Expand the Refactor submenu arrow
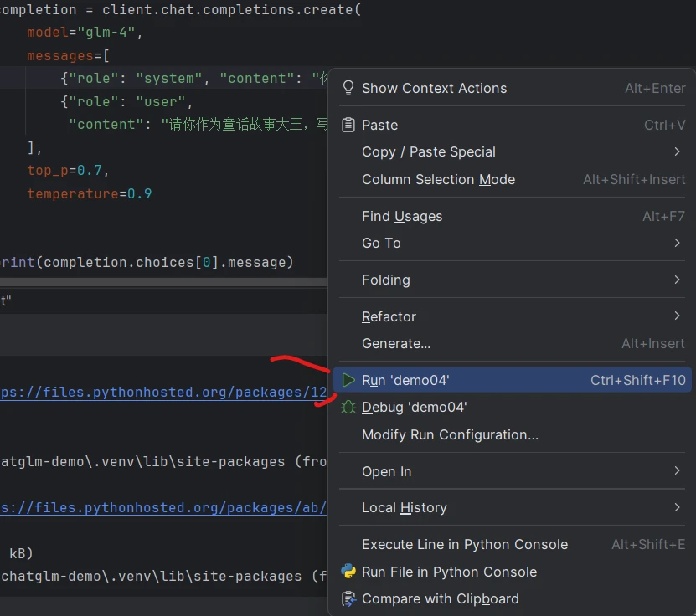696x616 pixels. (677, 316)
